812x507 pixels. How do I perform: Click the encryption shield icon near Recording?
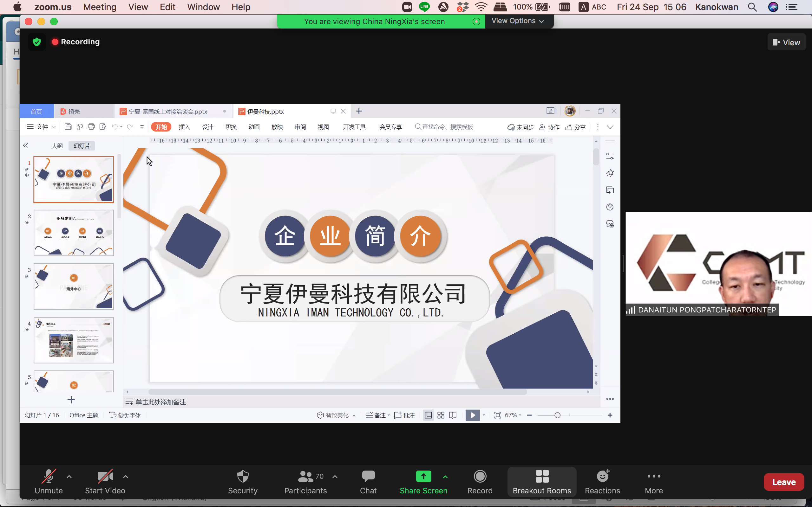coord(37,42)
